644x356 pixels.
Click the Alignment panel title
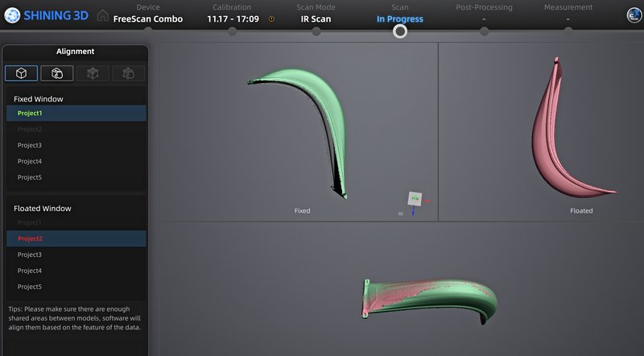click(x=75, y=52)
